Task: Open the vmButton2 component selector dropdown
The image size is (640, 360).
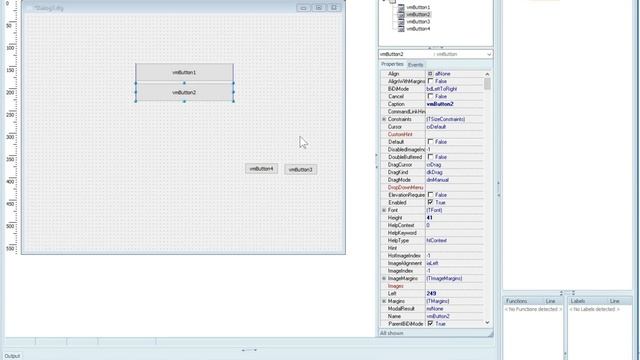Action: click(489, 54)
